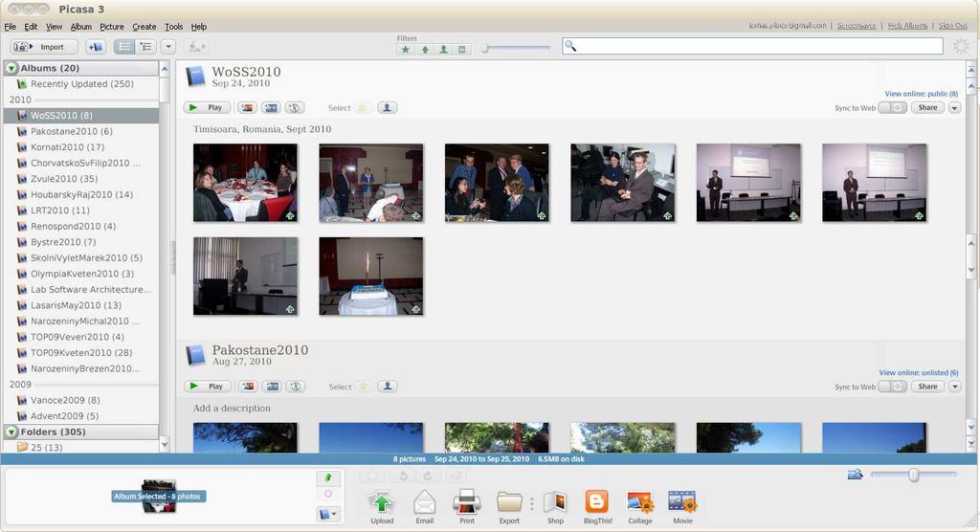This screenshot has height=532, width=980.
Task: Select the dinner table photo thumbnail
Action: coord(245,183)
